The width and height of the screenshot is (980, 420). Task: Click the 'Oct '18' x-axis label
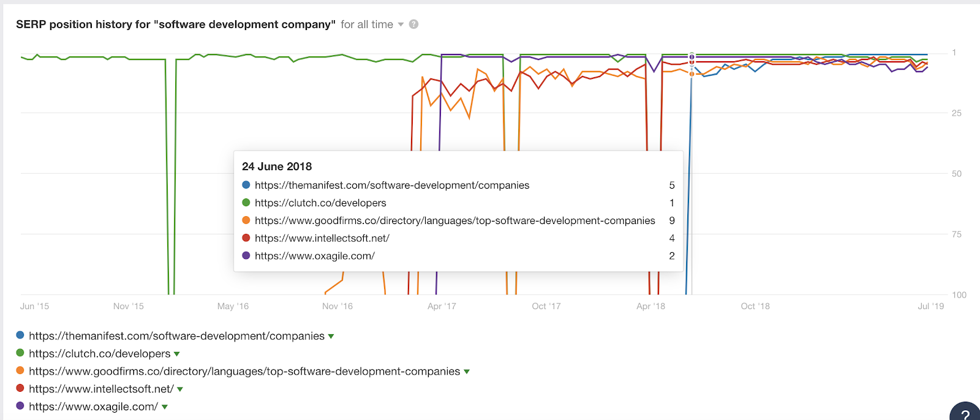point(755,306)
